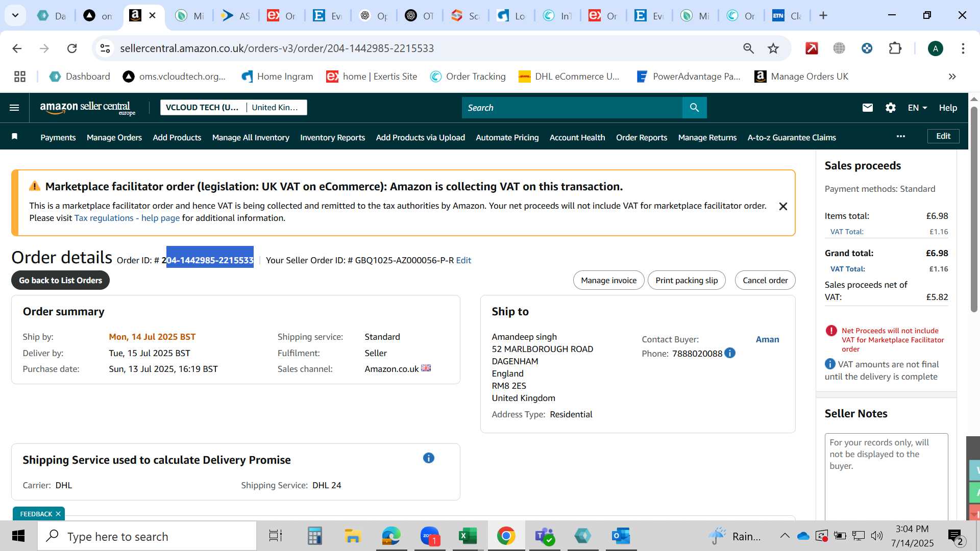Open the three-dot more menu in nav bar
Screen dimensions: 980x551
pos(901,136)
